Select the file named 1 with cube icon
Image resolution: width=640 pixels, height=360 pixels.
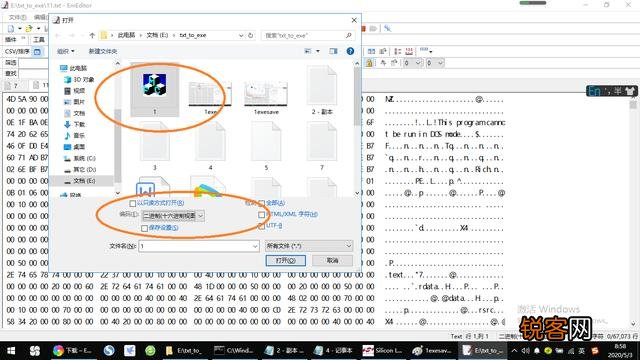155,91
